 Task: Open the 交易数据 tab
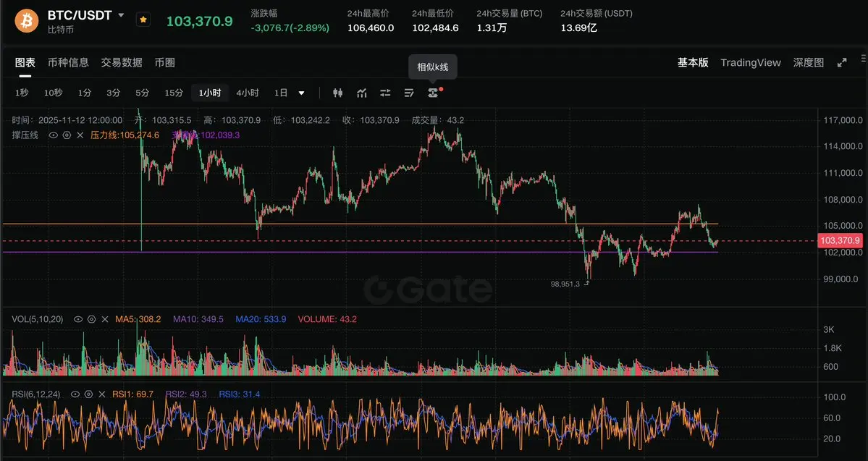(121, 62)
